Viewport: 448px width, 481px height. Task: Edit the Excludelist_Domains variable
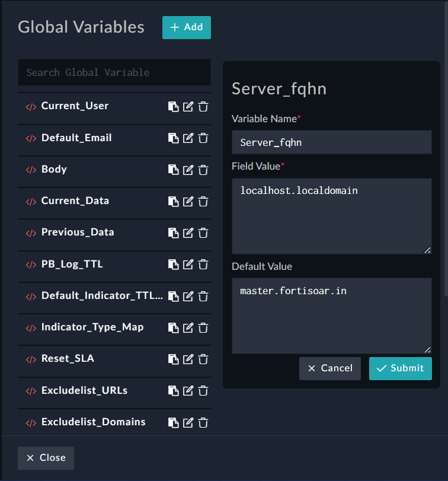click(188, 422)
